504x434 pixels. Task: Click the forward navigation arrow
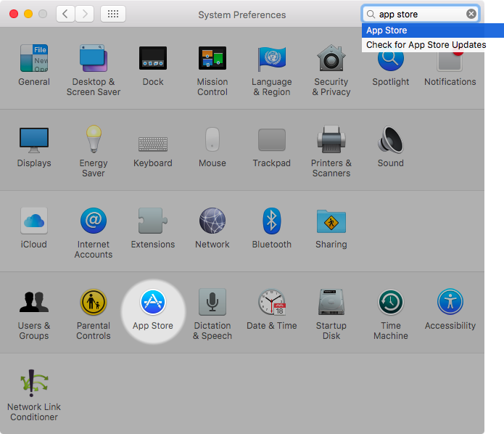coord(85,14)
